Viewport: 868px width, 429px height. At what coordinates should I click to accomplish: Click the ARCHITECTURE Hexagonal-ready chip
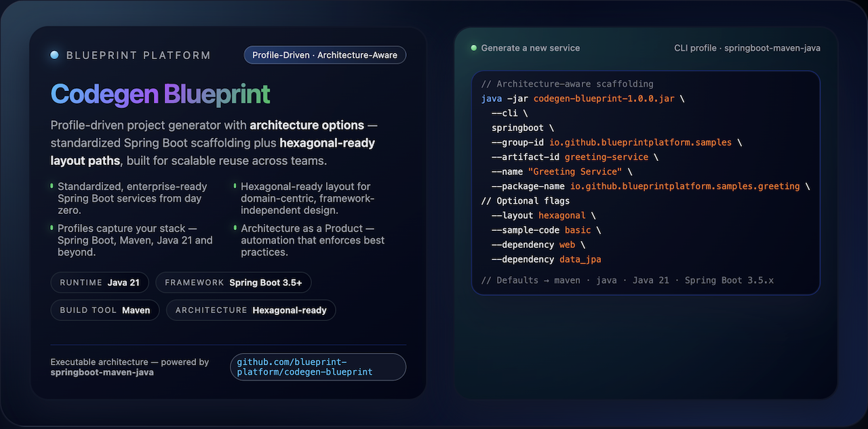coord(250,310)
